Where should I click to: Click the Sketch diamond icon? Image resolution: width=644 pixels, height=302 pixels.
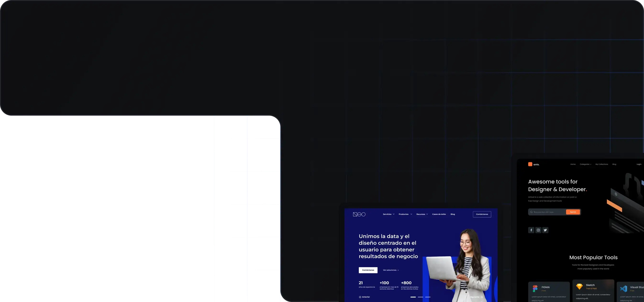[579, 286]
